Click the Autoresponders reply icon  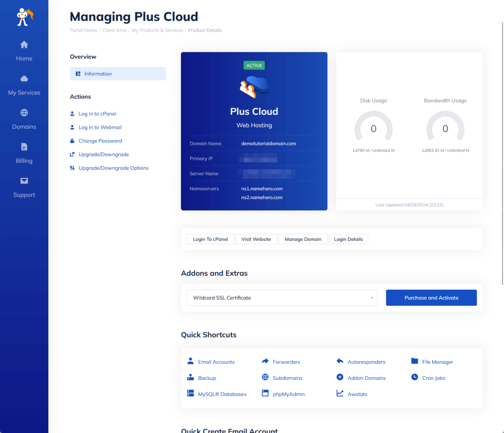click(x=340, y=361)
